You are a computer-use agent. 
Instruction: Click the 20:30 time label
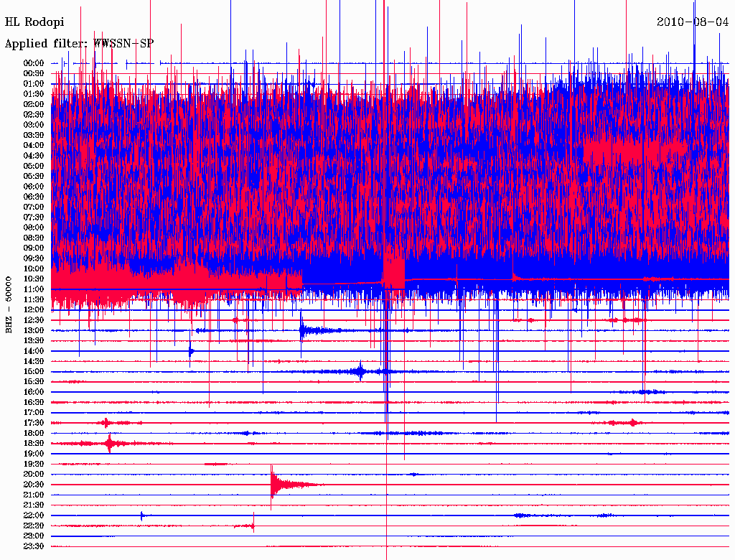point(34,485)
